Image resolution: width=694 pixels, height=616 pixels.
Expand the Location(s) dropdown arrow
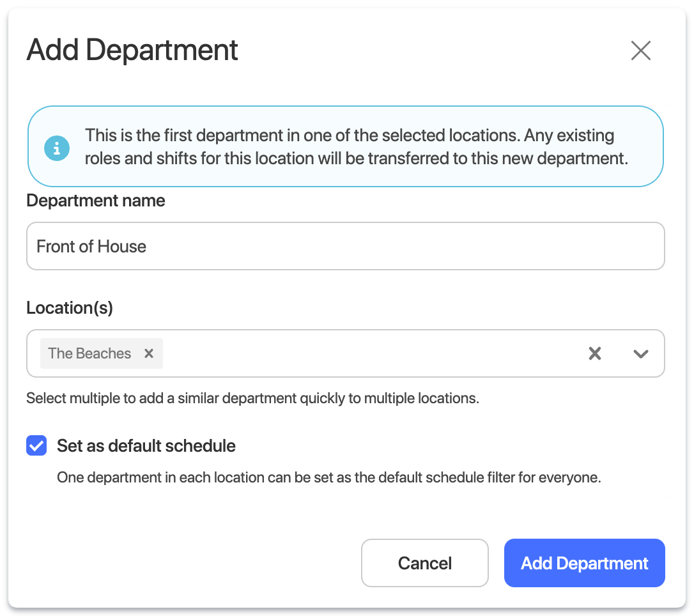pyautogui.click(x=640, y=353)
